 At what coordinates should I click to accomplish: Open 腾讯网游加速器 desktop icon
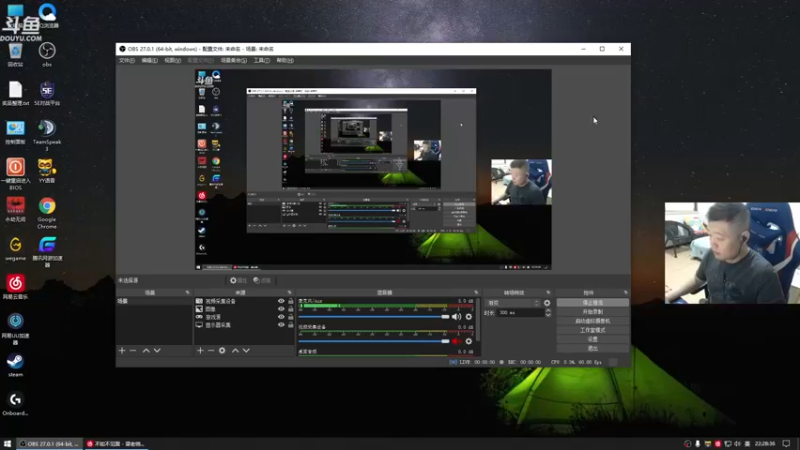[47, 252]
